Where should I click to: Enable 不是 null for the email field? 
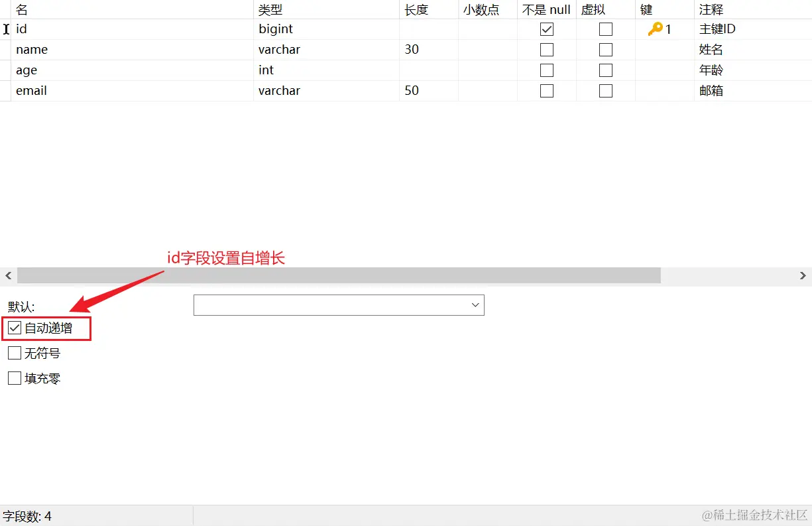point(547,91)
